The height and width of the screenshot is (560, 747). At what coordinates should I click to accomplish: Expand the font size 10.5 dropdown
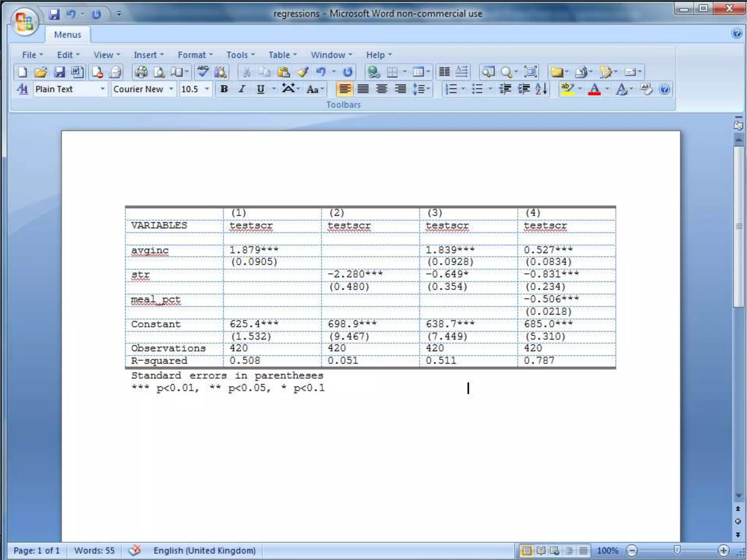207,89
